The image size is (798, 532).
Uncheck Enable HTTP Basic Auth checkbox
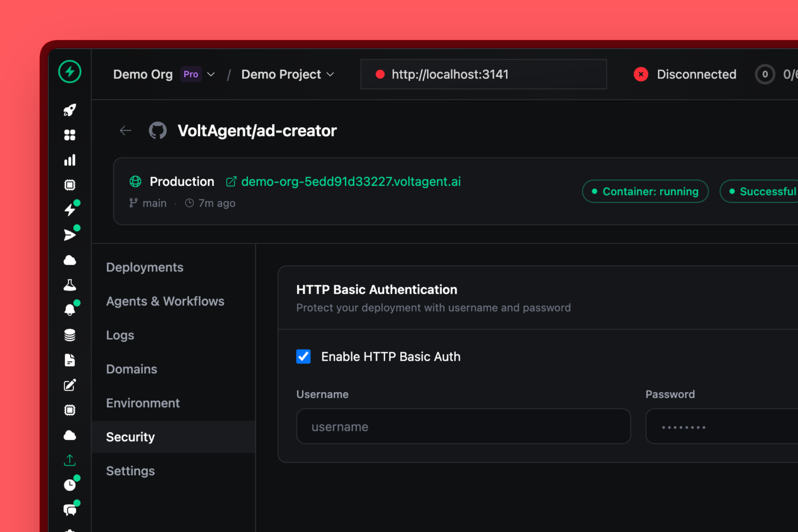(x=303, y=357)
